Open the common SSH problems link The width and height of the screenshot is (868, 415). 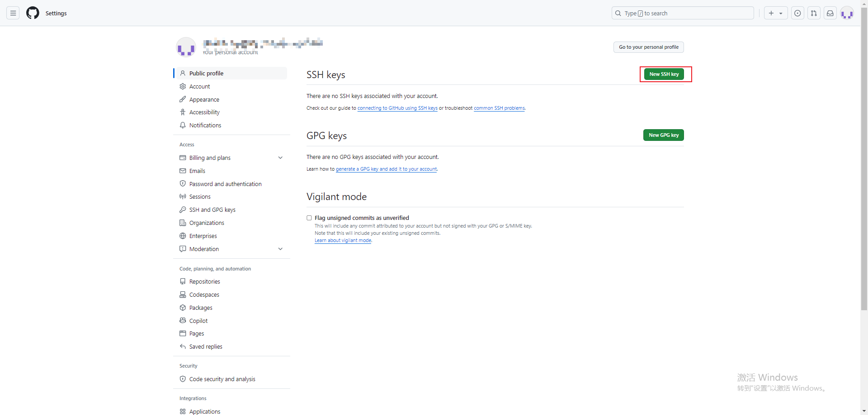click(x=499, y=108)
